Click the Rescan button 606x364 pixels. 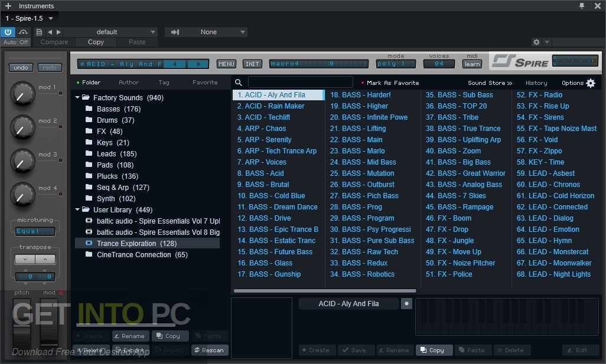coord(210,350)
